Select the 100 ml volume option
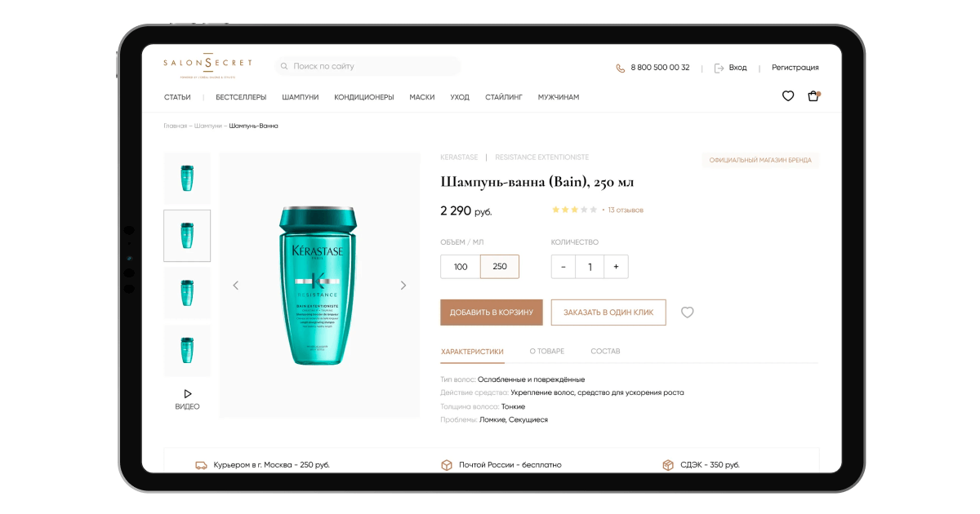The width and height of the screenshot is (980, 514). pyautogui.click(x=461, y=267)
